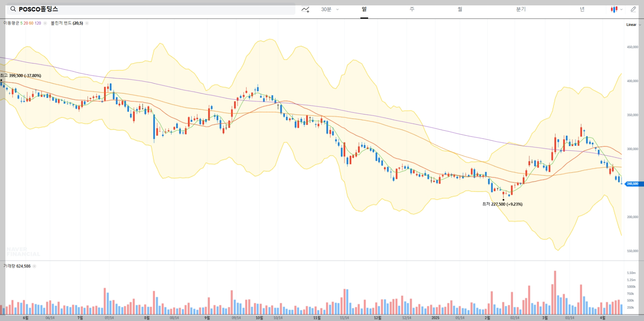This screenshot has height=321, width=644.
Task: Click the 07/14 date label on time axis
Action: (109, 318)
